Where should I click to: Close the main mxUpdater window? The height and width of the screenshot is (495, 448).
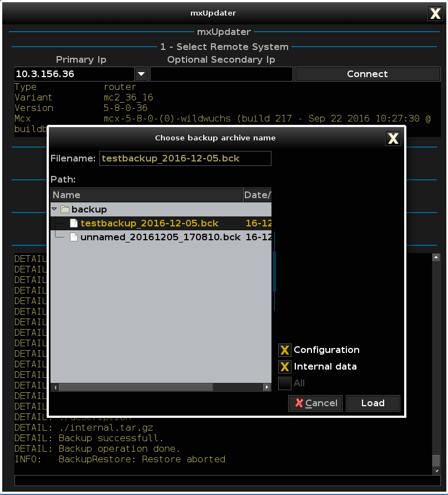435,14
